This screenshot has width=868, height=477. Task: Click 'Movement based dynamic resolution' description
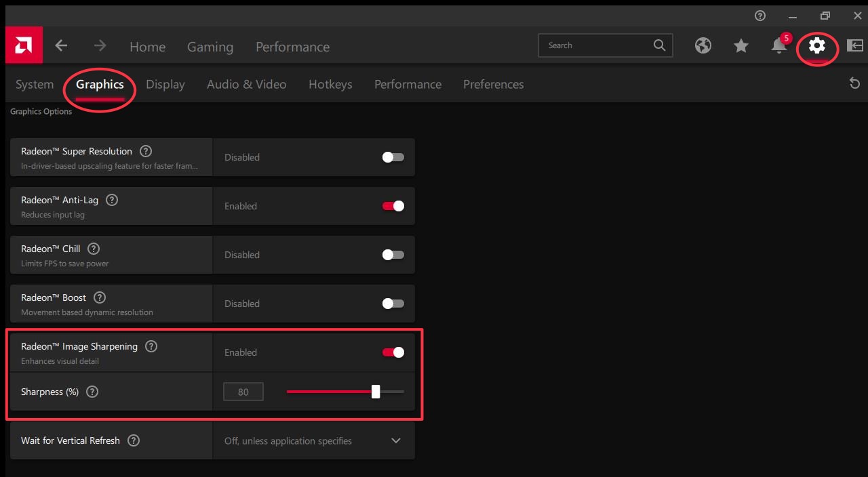[x=87, y=312]
